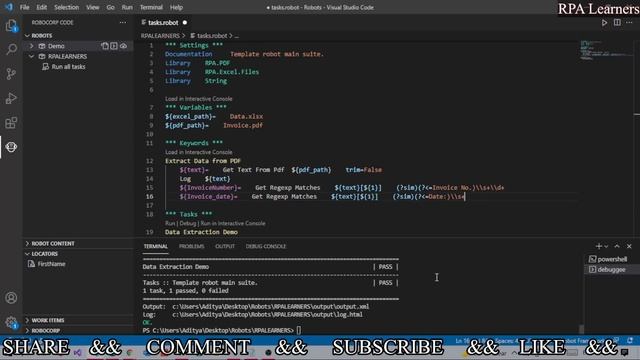This screenshot has height=360, width=640.
Task: Collapse the ROBOTS section
Action: (x=27, y=36)
